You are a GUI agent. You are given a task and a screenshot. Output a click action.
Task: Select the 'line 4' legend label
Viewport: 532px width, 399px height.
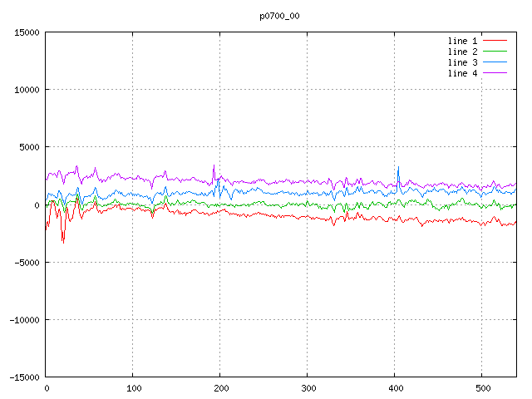coord(462,74)
